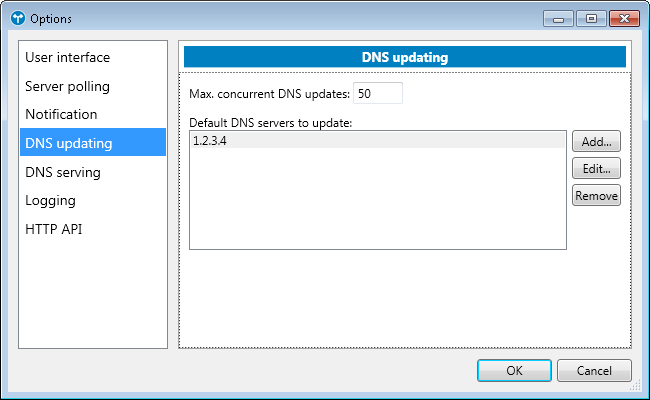This screenshot has height=400, width=650.
Task: Minimize the Options window
Action: point(557,18)
